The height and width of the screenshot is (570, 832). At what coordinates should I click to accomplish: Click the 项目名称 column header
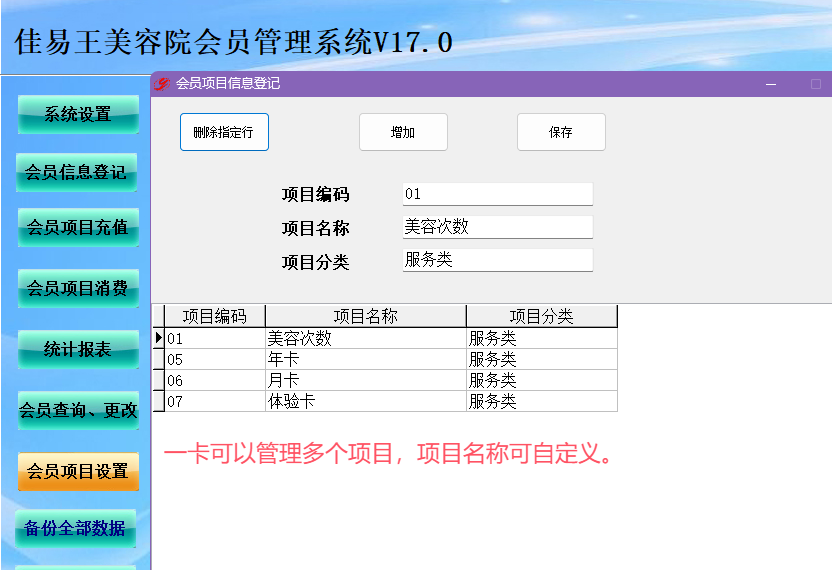coord(366,316)
